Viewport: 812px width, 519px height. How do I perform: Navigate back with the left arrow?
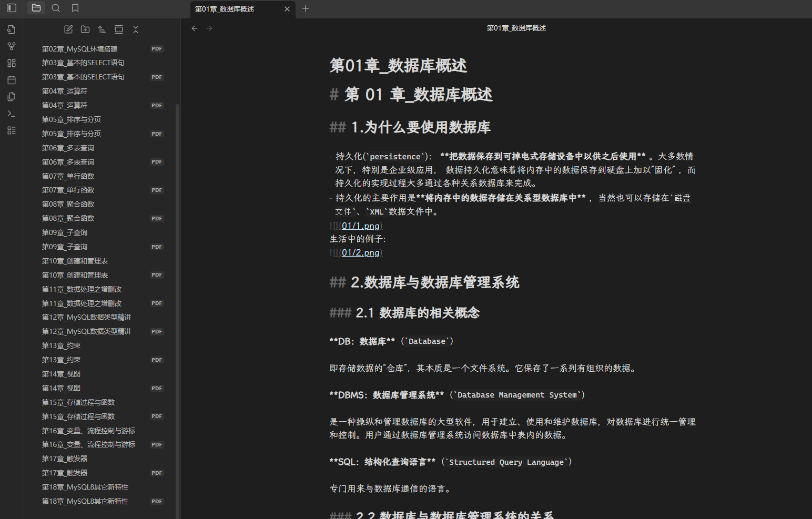(x=195, y=28)
